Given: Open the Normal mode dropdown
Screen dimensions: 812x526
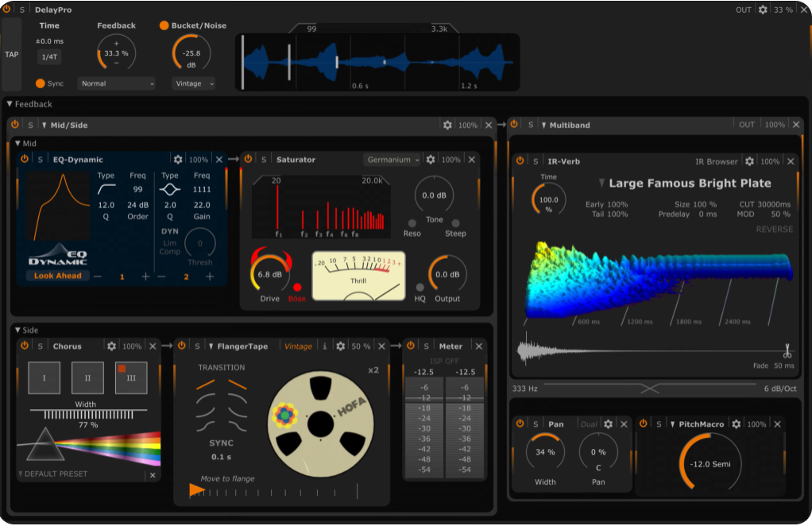Looking at the screenshot, I should coord(117,83).
